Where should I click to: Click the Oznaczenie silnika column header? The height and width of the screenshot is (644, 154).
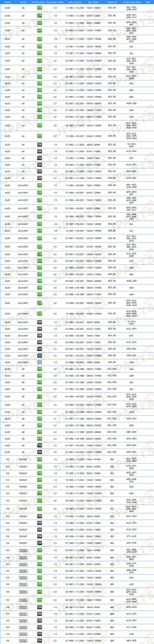tap(132, 2)
